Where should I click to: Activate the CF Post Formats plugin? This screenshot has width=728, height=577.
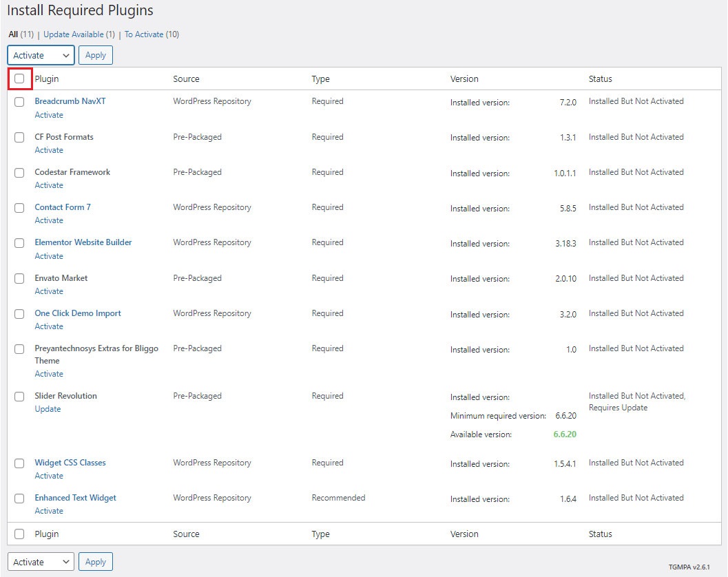click(49, 150)
